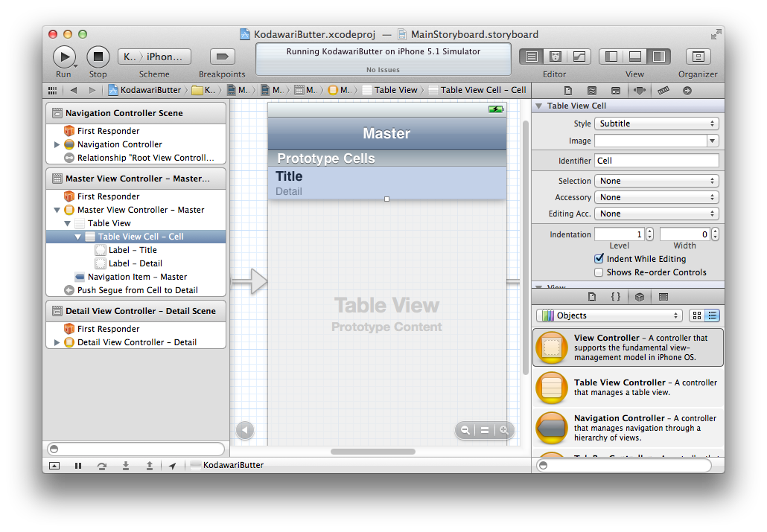
Task: Show the File inspector tab
Action: [568, 91]
